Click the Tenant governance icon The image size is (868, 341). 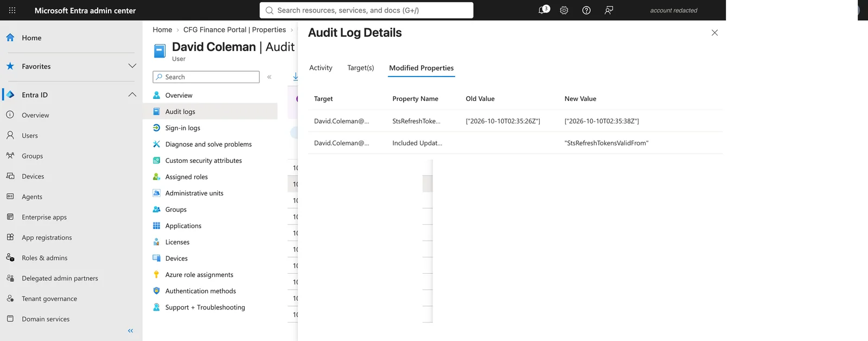[10, 298]
